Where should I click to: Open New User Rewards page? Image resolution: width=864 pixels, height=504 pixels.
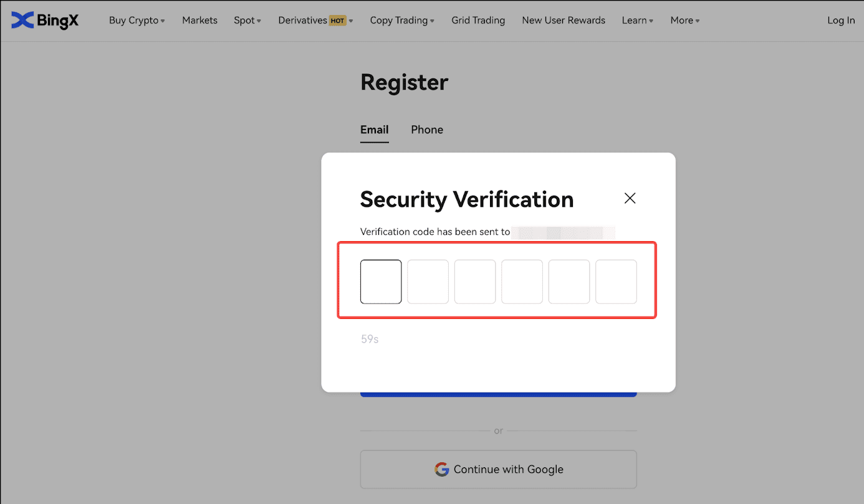point(564,21)
